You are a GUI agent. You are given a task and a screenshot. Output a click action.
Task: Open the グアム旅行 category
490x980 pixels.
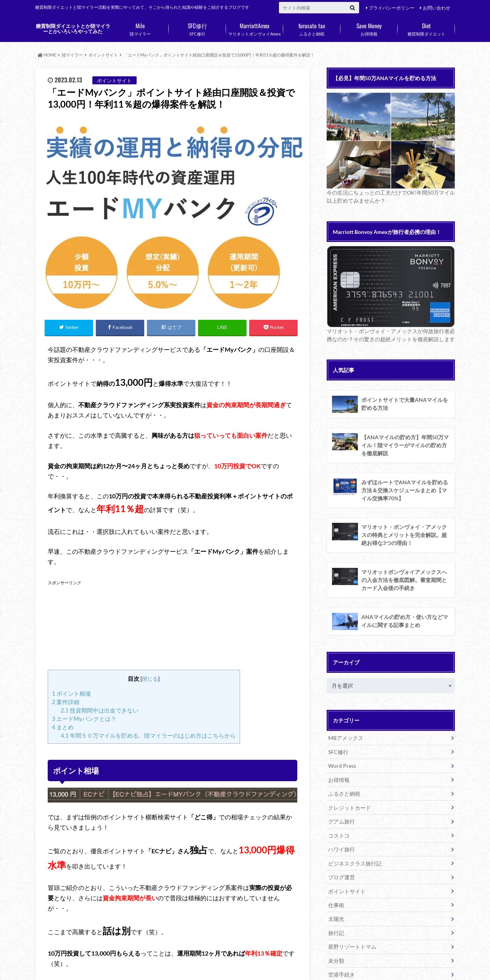(x=390, y=822)
